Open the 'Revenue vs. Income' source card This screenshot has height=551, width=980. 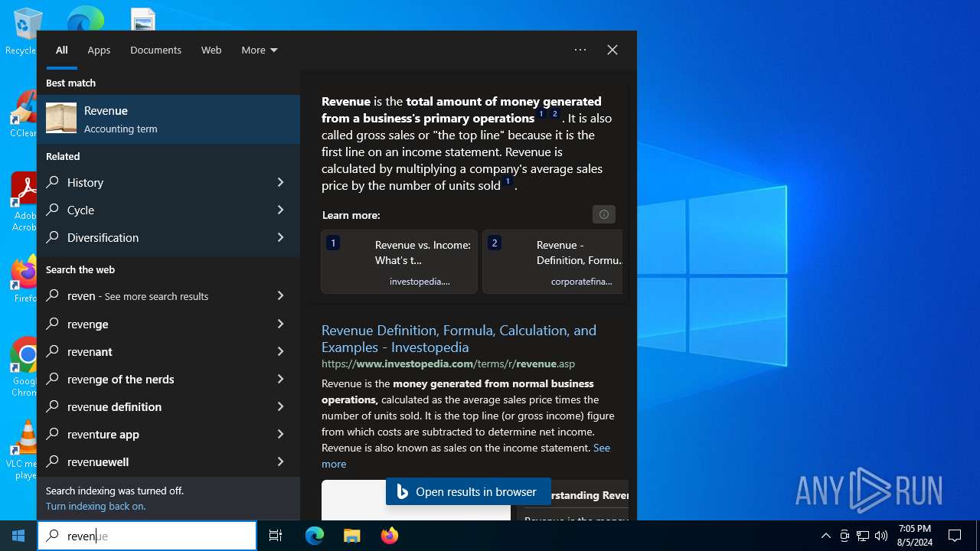tap(399, 262)
